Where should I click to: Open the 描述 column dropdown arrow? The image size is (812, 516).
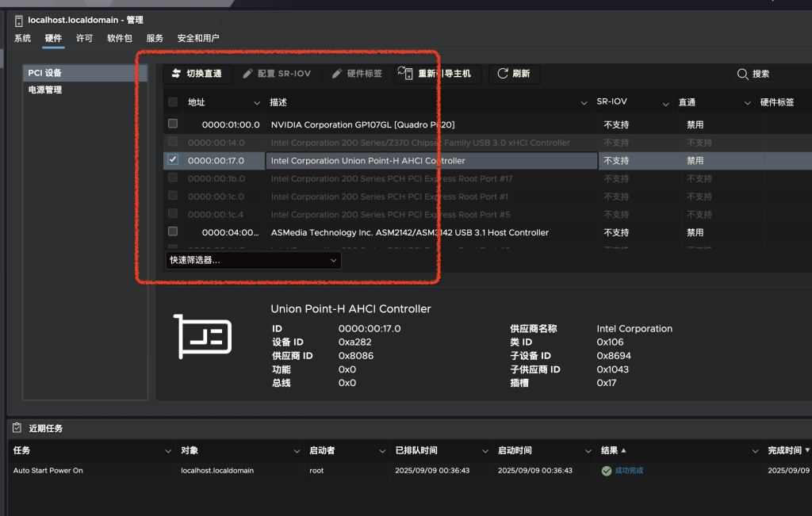point(584,101)
